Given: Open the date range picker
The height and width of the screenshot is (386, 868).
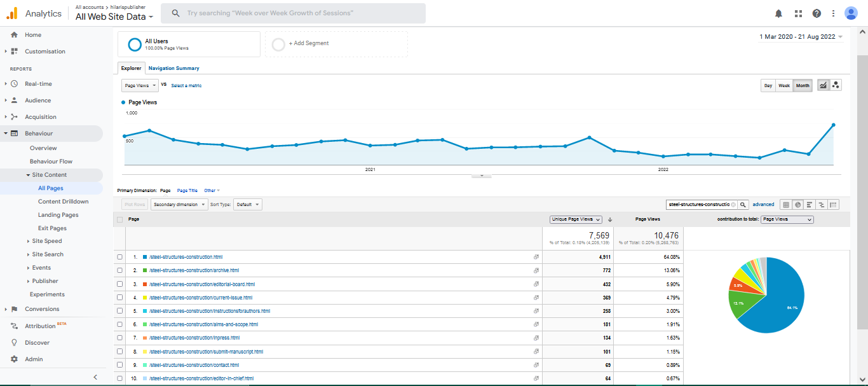Looking at the screenshot, I should (x=801, y=37).
